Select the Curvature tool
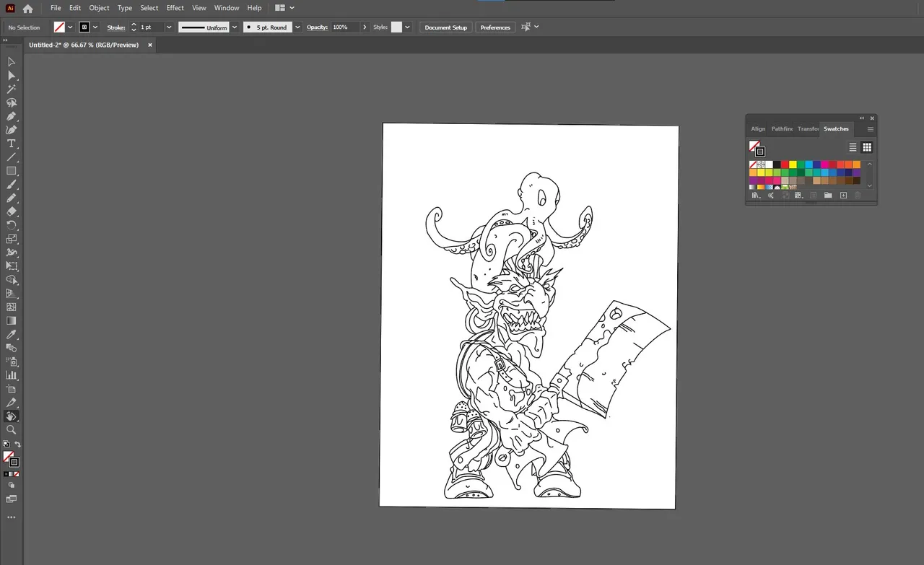This screenshot has height=565, width=924. point(12,130)
